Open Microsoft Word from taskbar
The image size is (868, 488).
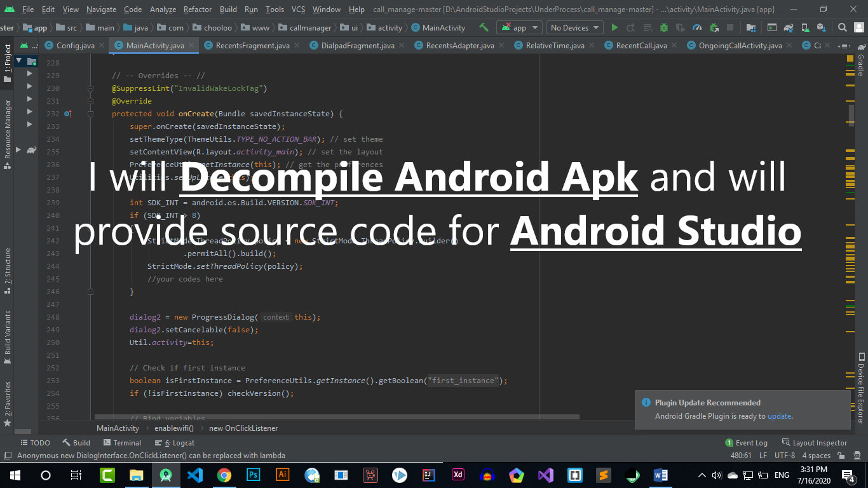tap(661, 475)
